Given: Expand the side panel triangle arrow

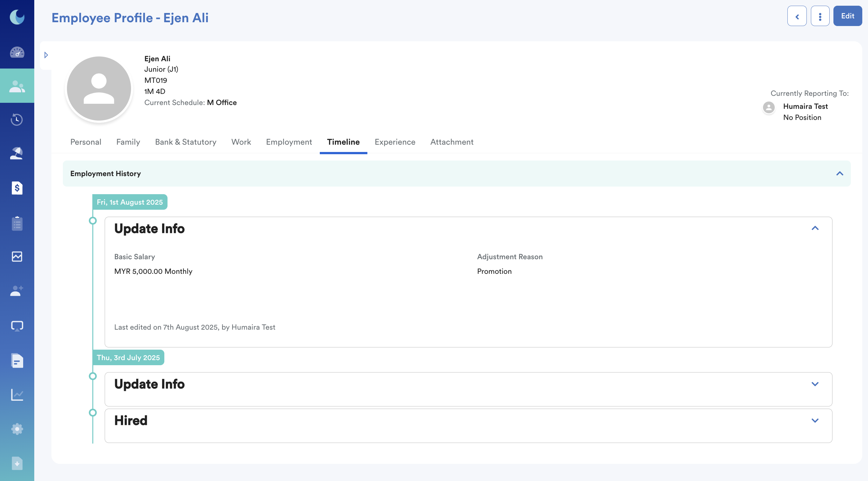Looking at the screenshot, I should tap(46, 55).
